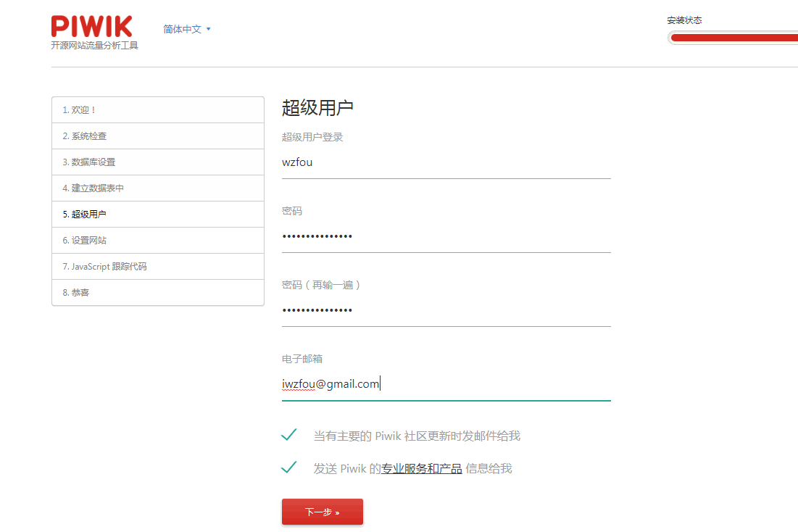Click the dropdown arrow next to 简体中文
The image size is (798, 532).
[x=208, y=29]
